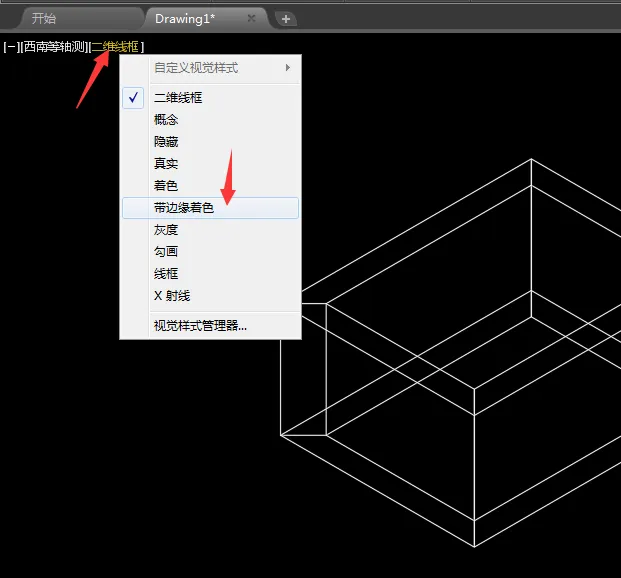The width and height of the screenshot is (621, 578).
Task: Switch to the 开始 tab
Action: pos(44,18)
